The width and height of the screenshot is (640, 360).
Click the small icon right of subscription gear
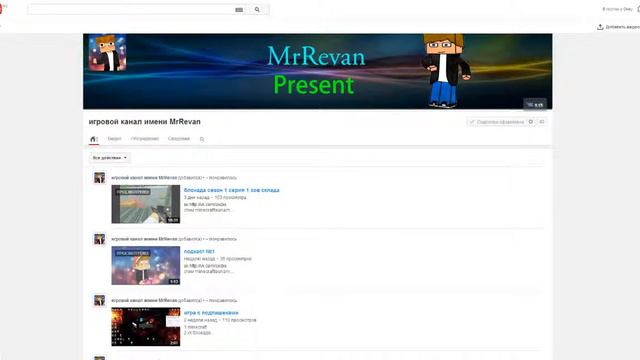coord(542,122)
